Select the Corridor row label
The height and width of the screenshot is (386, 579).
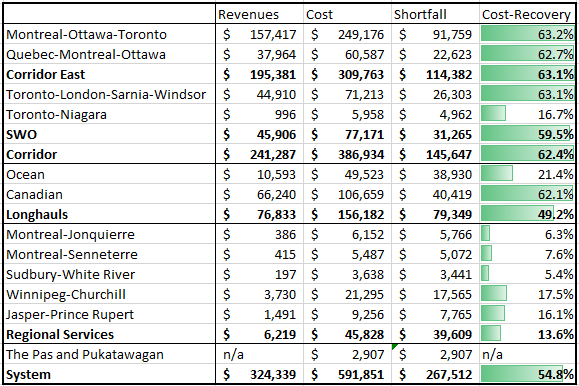click(31, 154)
